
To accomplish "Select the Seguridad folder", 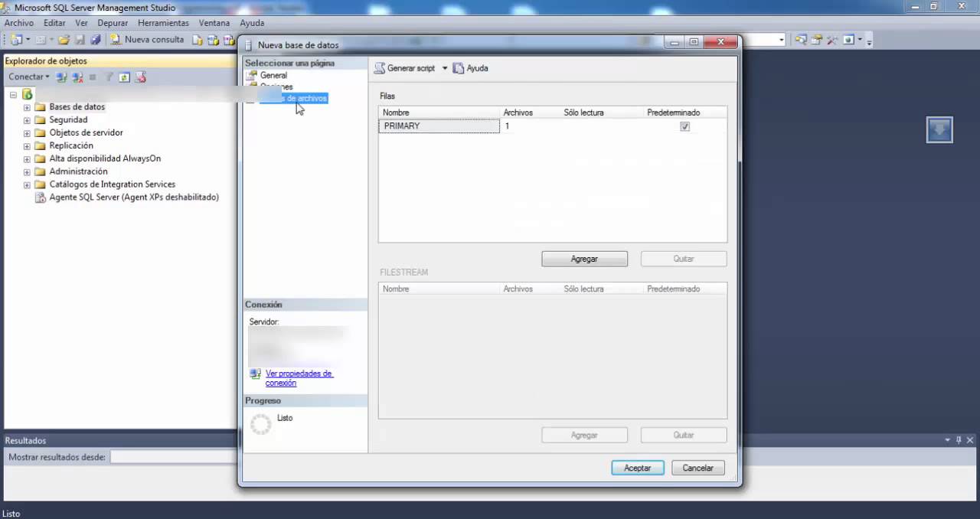I will [x=68, y=120].
